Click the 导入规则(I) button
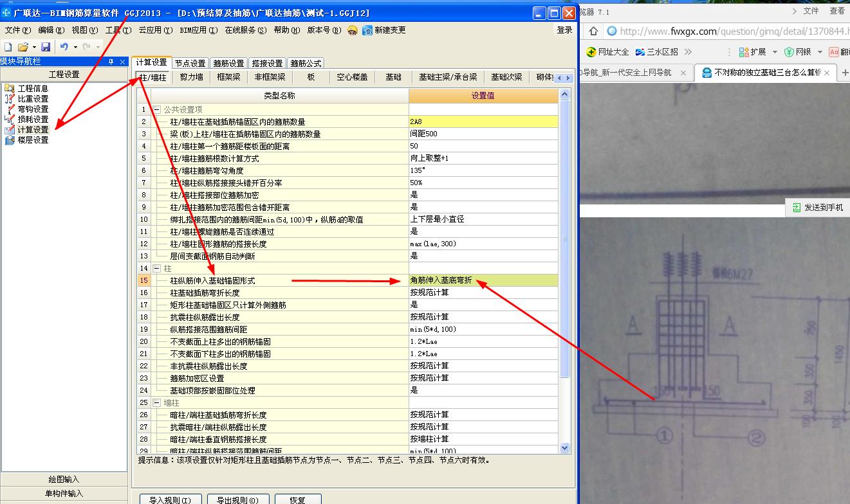The height and width of the screenshot is (504, 850). click(x=170, y=500)
